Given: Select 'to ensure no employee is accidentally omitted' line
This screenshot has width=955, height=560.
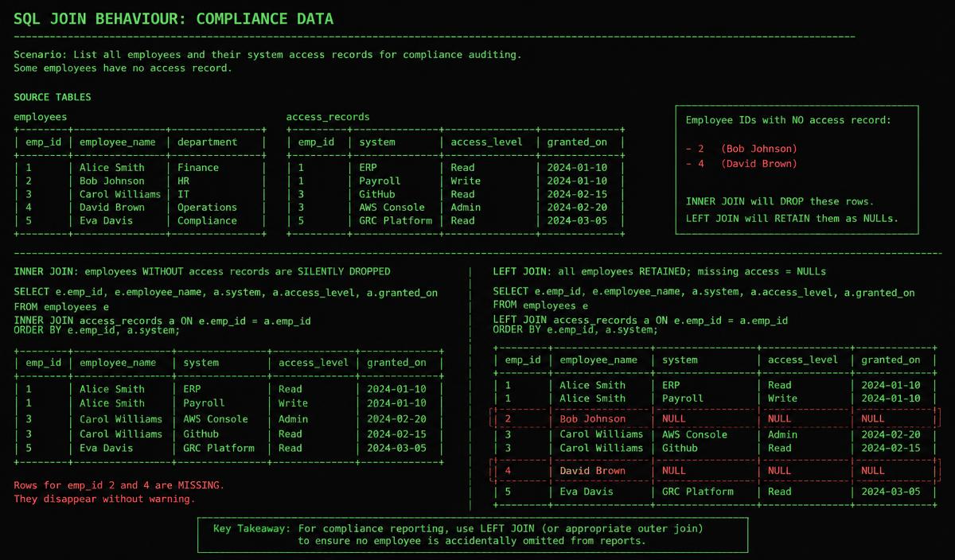Looking at the screenshot, I should point(472,541).
